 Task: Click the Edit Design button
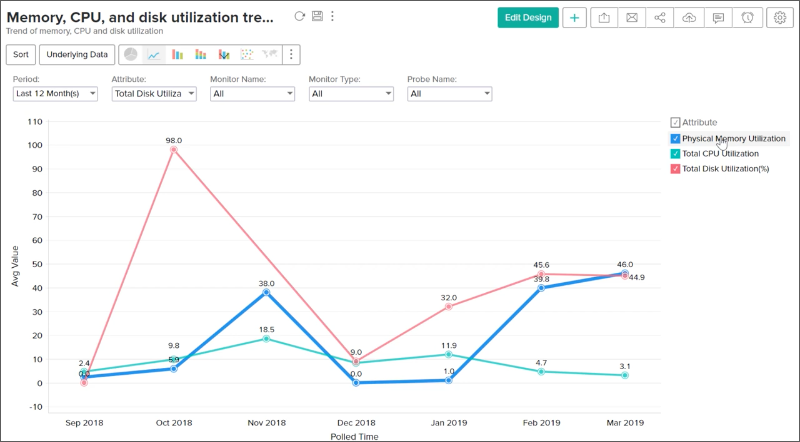528,18
